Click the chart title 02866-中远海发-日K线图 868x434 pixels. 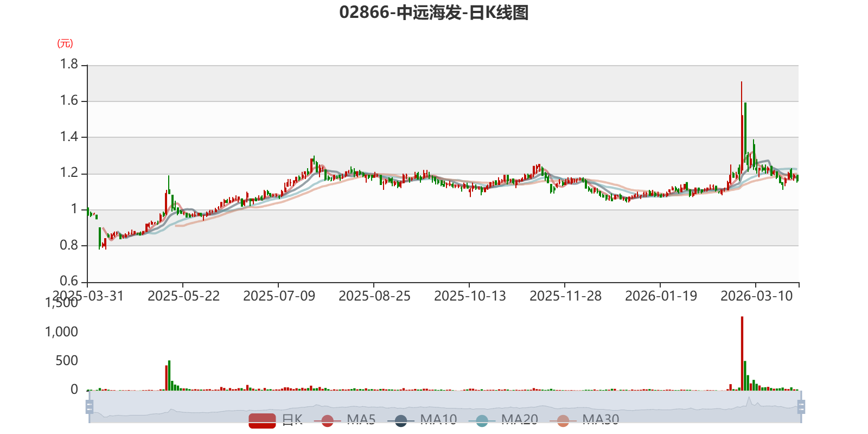[434, 12]
